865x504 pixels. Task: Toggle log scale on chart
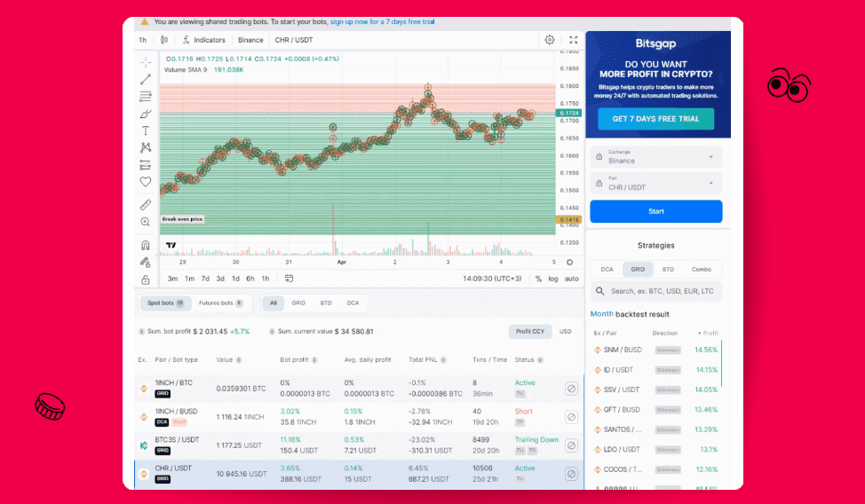[553, 279]
